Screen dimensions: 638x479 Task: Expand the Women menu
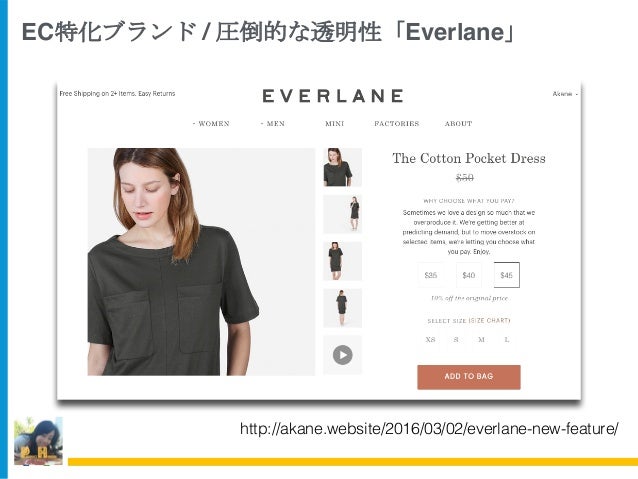[211, 123]
